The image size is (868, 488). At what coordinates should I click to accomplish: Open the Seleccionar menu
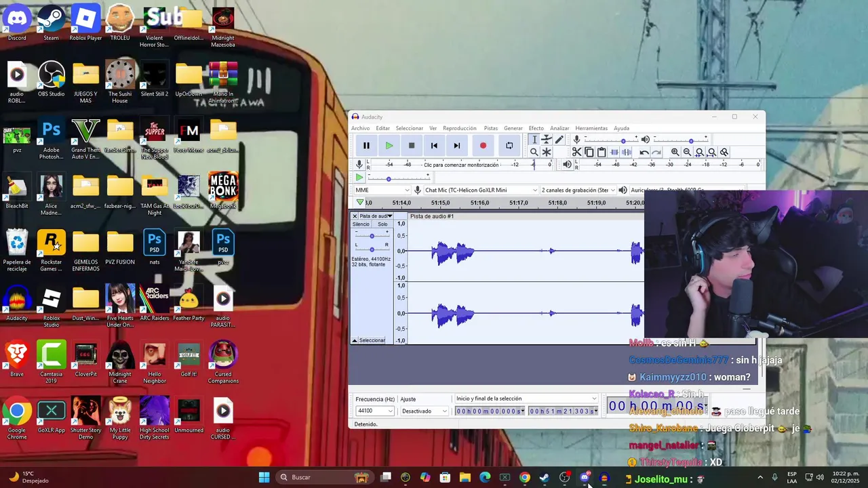pyautogui.click(x=410, y=128)
